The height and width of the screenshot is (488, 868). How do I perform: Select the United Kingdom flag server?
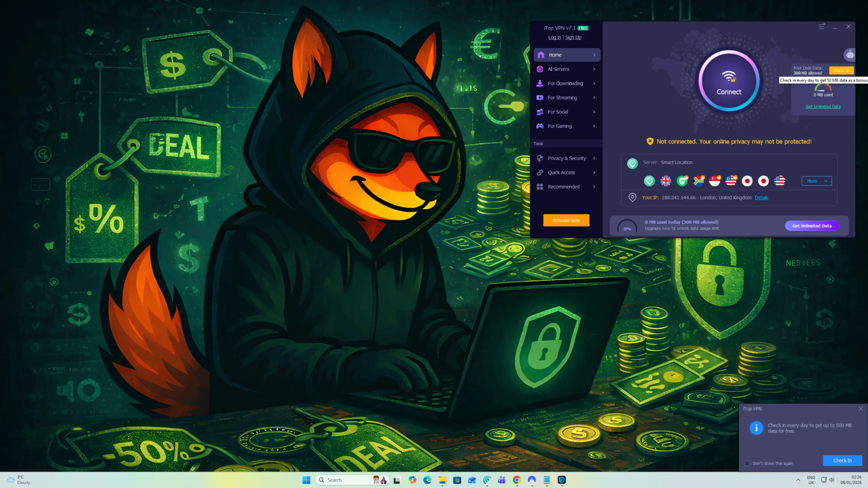pyautogui.click(x=666, y=181)
